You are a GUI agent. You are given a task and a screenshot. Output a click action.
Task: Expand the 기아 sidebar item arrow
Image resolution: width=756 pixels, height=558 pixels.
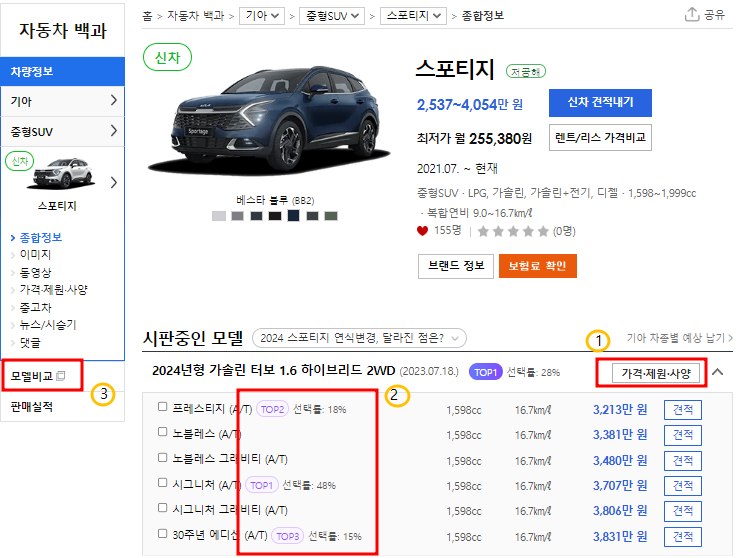pos(114,100)
